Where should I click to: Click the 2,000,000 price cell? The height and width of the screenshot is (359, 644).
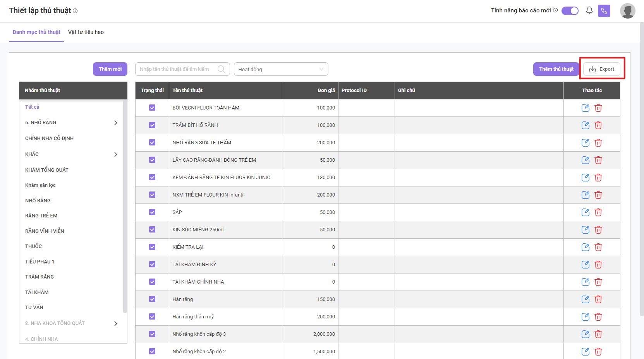pos(310,334)
